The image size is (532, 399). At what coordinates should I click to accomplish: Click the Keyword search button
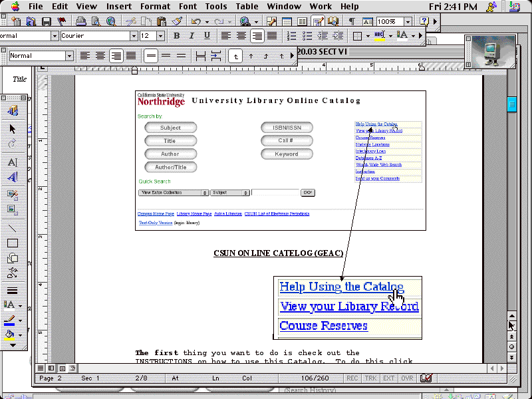[287, 154]
